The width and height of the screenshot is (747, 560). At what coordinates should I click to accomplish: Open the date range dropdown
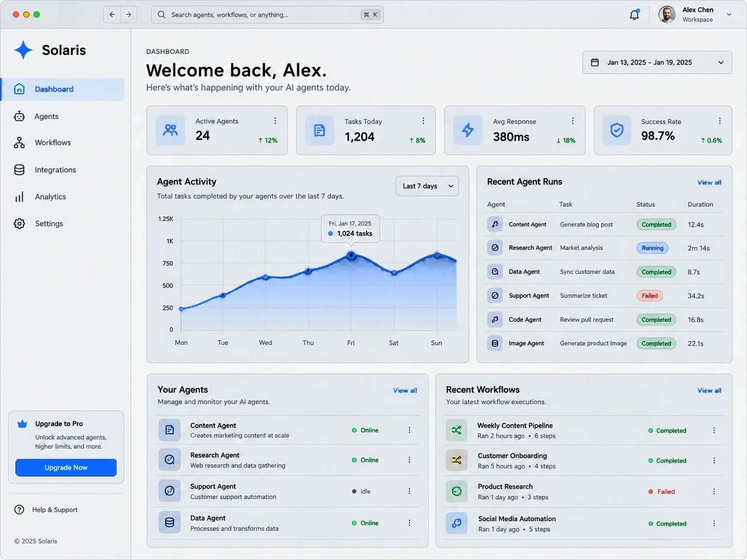(657, 62)
